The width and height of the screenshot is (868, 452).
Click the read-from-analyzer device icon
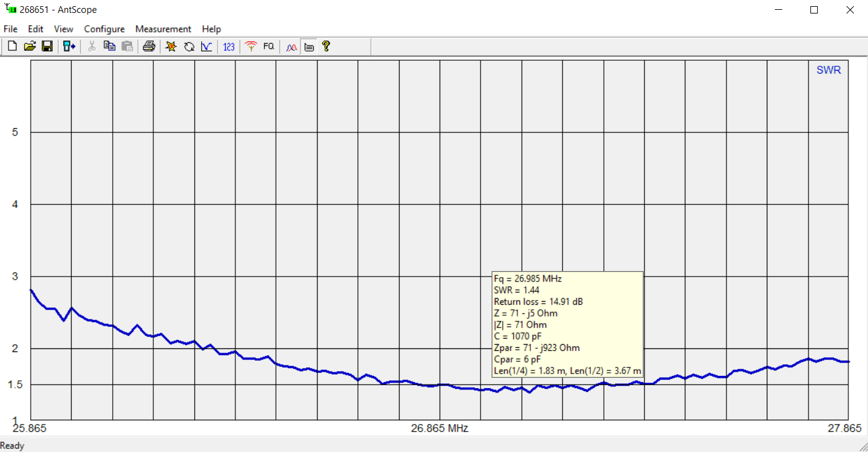pyautogui.click(x=69, y=47)
